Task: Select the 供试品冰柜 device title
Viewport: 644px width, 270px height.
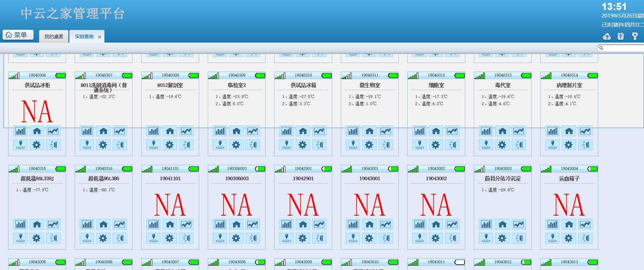Action: point(37,85)
